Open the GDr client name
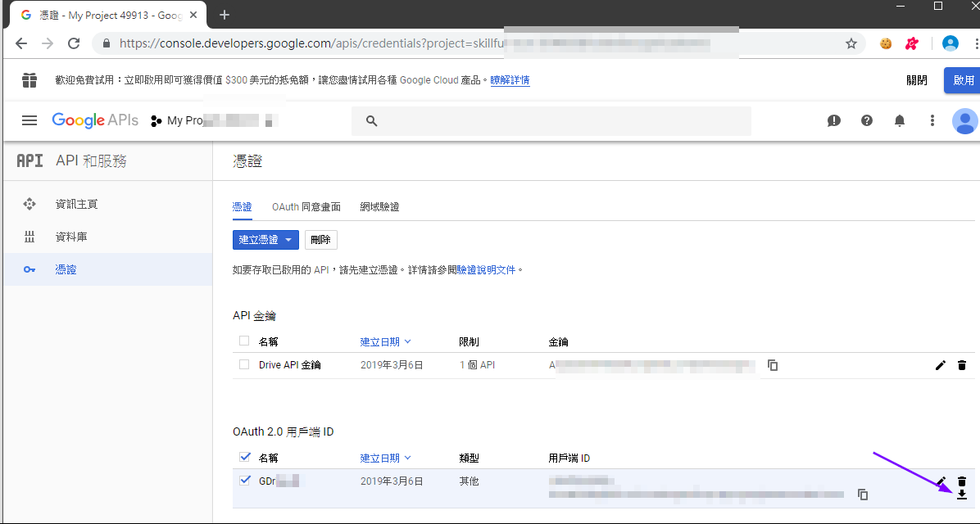The height and width of the screenshot is (524, 980). [x=279, y=481]
